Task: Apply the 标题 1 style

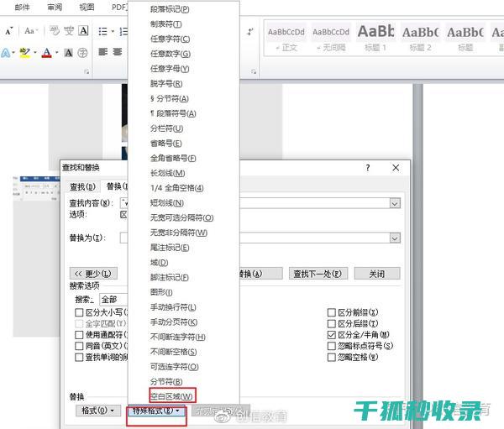Action: [x=375, y=39]
